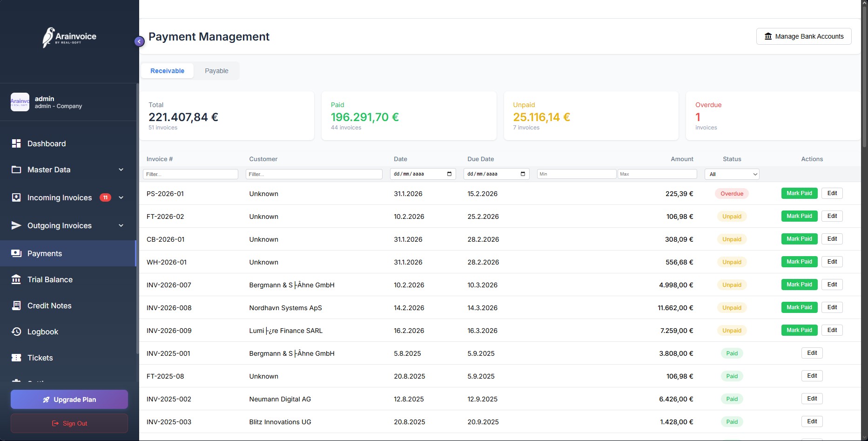Click the Incoming Invoices inbox icon
868x441 pixels.
(16, 197)
